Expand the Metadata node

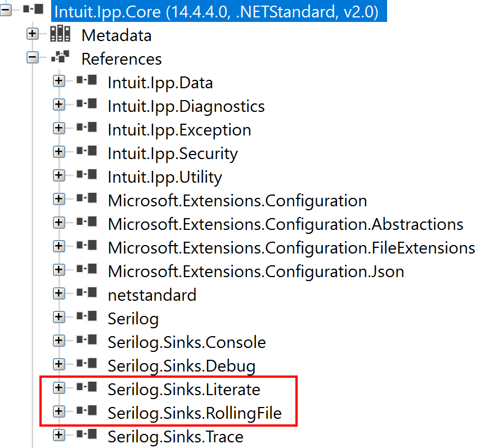click(32, 35)
